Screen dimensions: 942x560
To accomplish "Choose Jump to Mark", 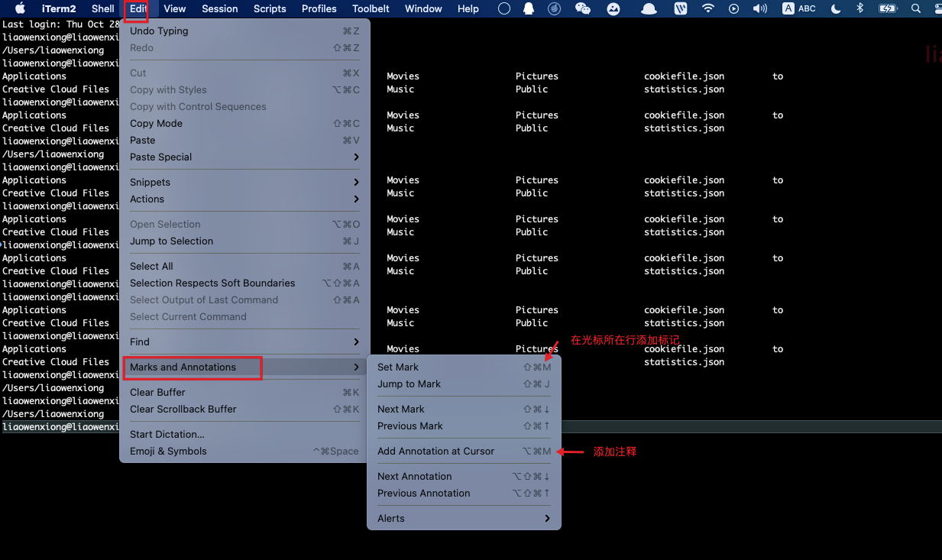I will pos(465,384).
